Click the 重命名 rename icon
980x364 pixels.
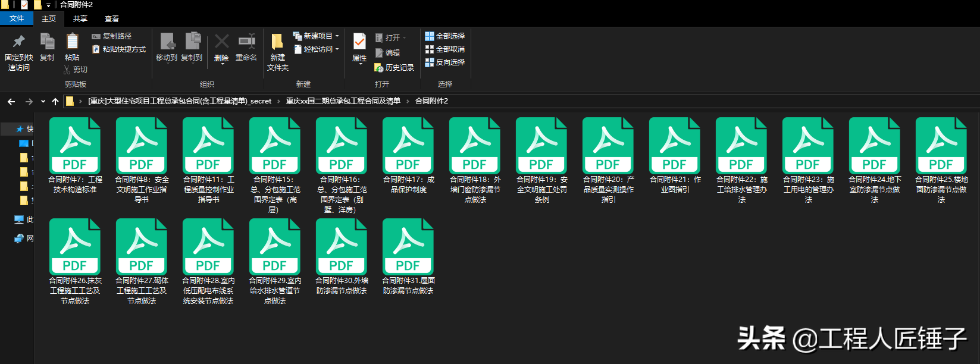(x=246, y=42)
